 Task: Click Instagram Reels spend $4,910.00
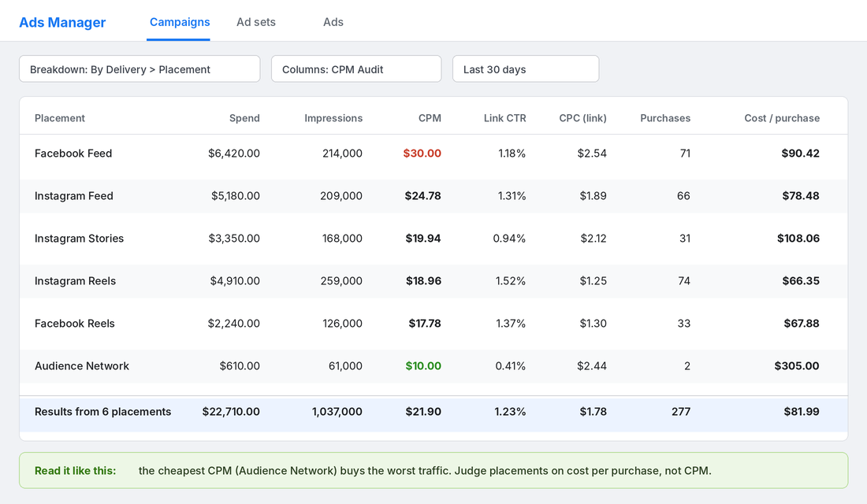click(235, 281)
